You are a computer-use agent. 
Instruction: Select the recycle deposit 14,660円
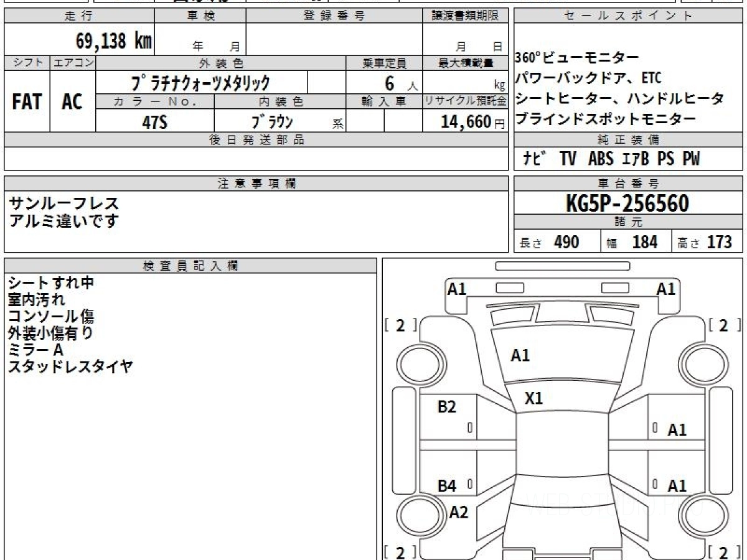(x=472, y=122)
